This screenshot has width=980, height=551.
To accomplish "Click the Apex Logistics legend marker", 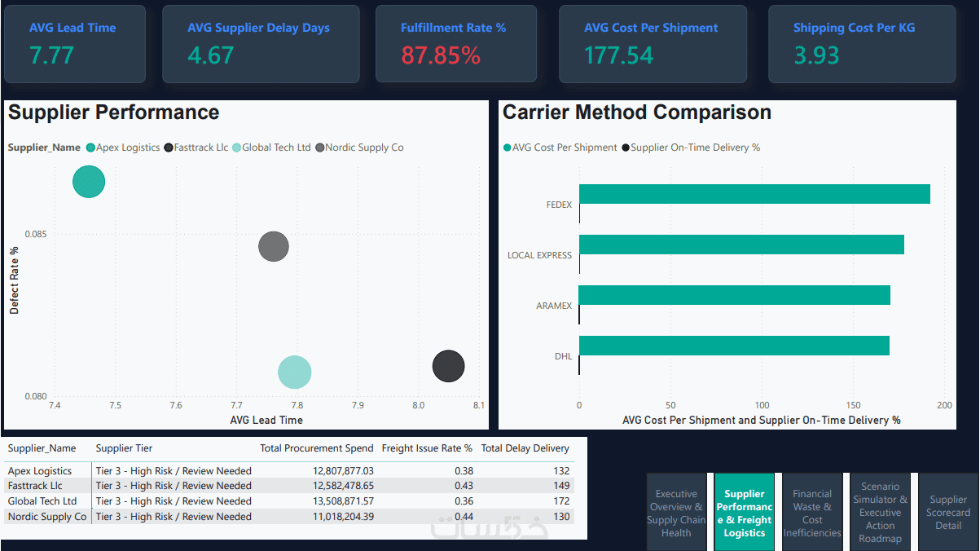I will 90,148.
